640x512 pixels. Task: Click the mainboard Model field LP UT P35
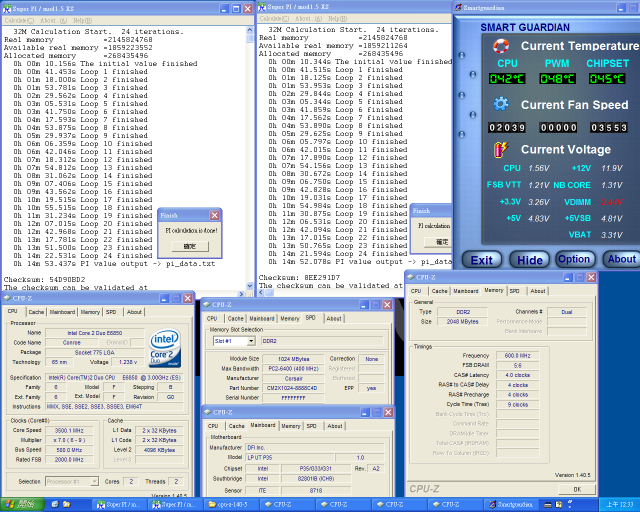pyautogui.click(x=289, y=457)
